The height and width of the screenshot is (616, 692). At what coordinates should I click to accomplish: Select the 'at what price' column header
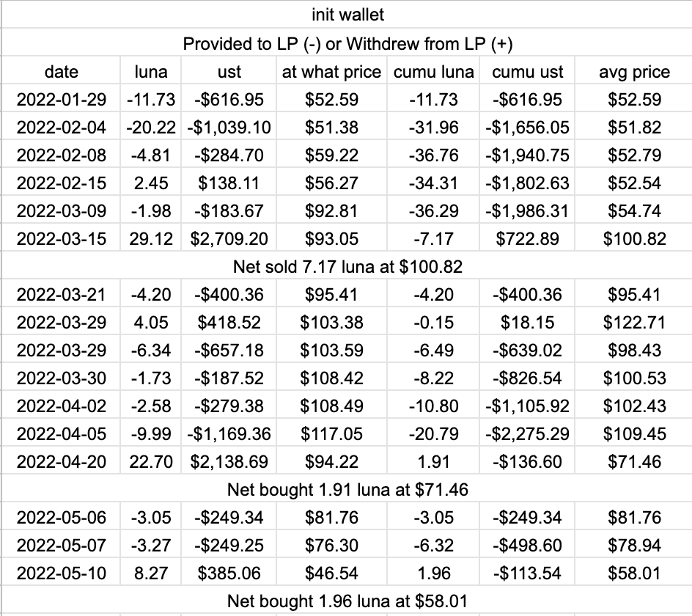click(x=331, y=72)
